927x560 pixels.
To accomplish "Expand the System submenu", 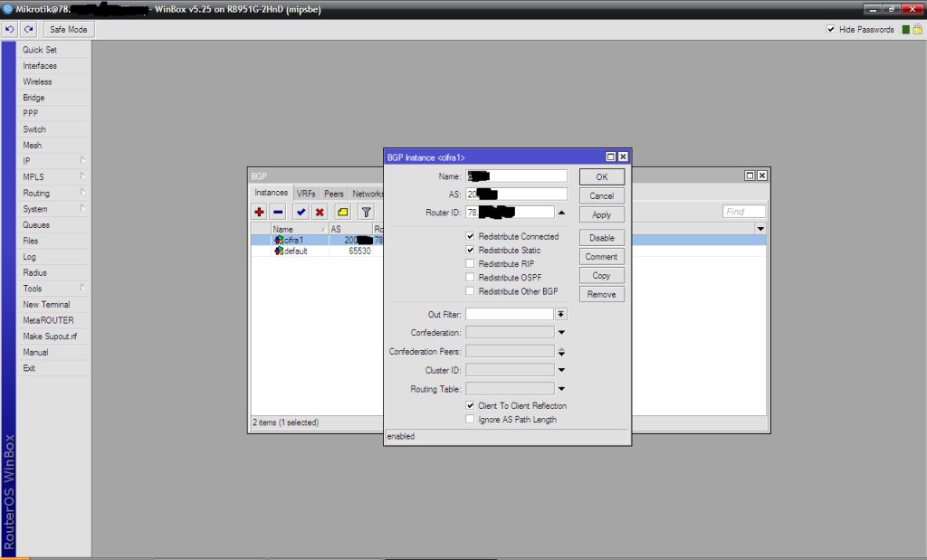I will pos(82,208).
